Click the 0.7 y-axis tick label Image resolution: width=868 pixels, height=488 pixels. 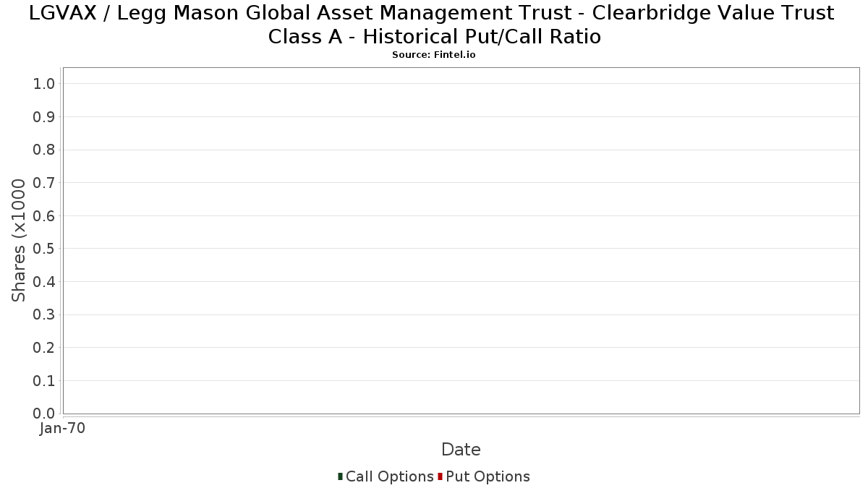44,183
